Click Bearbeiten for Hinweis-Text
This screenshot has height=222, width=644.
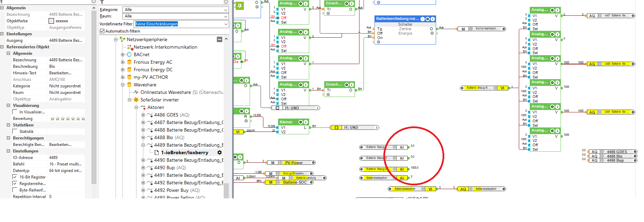tap(60, 73)
